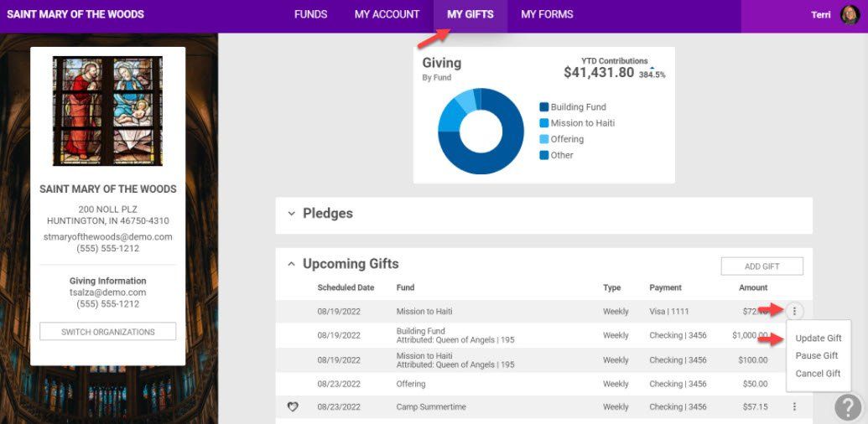Open the help question mark icon
Viewport: 868px width, 424px height.
click(x=848, y=407)
